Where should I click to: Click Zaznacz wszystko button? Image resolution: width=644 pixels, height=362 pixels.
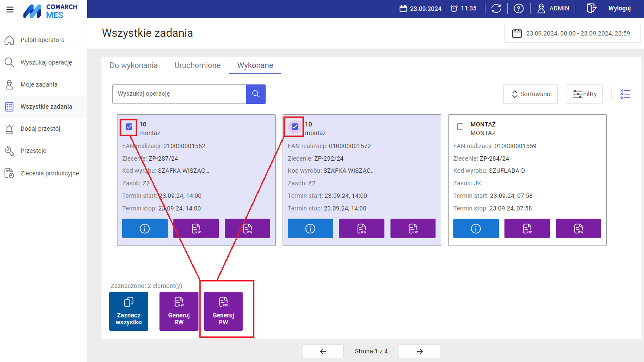[129, 311]
